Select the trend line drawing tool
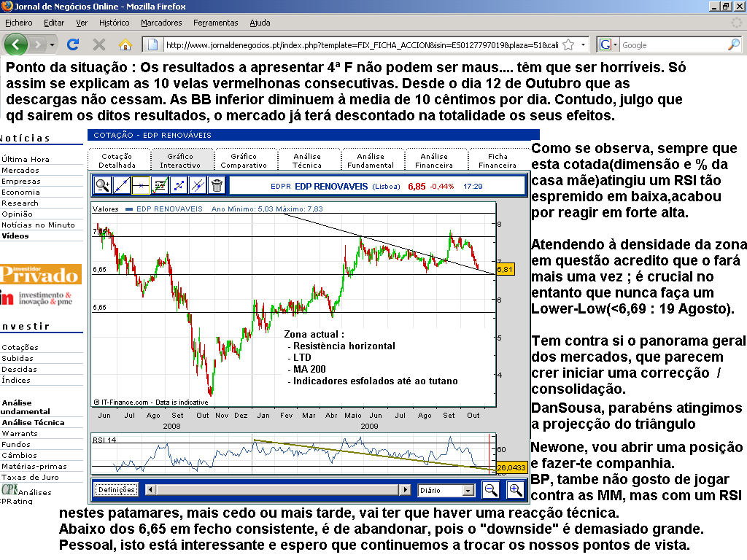747x560 pixels. pyautogui.click(x=122, y=185)
